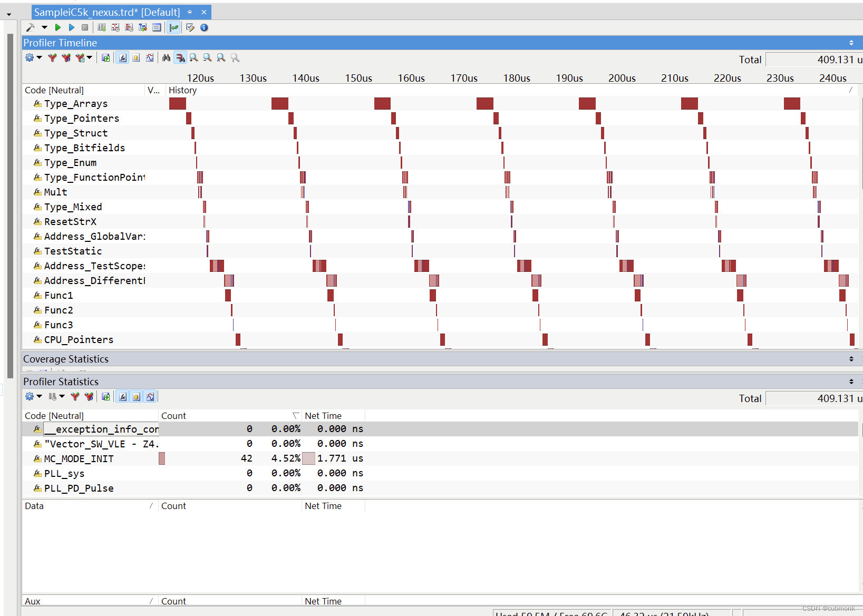Select Type_Arrays row in Timeline

(440, 104)
